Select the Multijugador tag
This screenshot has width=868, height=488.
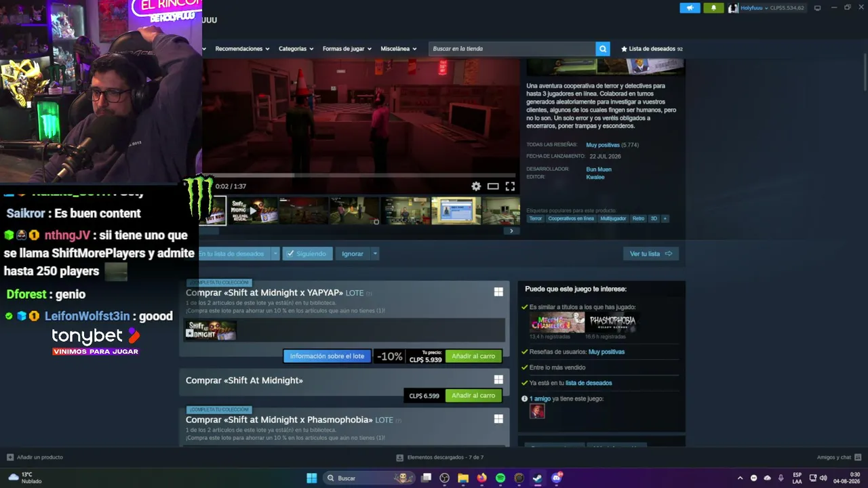coord(613,219)
